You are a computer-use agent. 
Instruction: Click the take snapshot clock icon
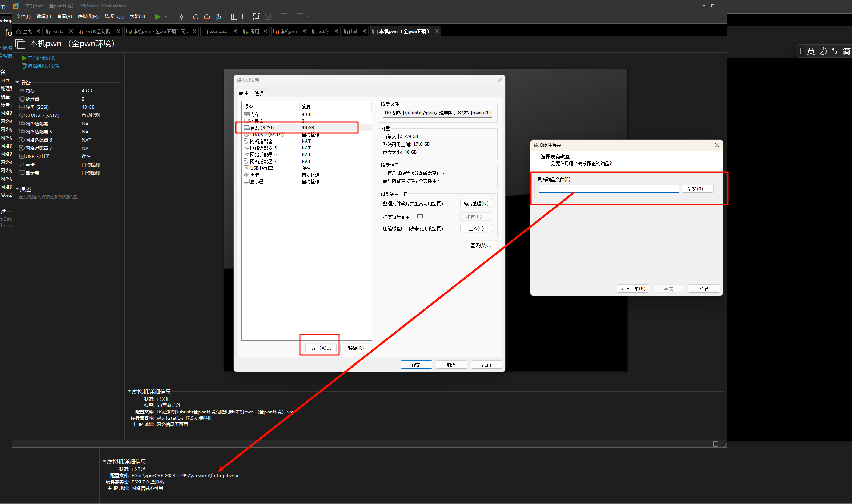click(195, 16)
